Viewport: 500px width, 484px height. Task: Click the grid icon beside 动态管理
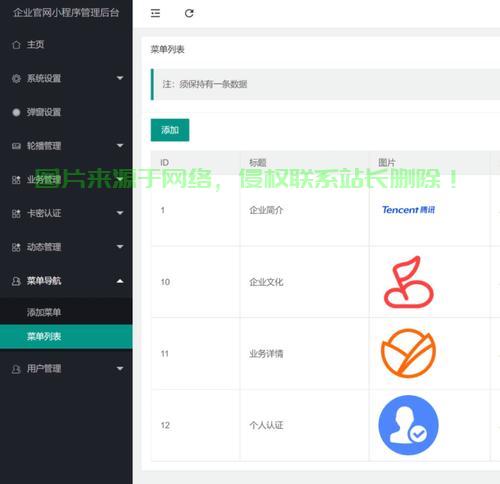16,247
